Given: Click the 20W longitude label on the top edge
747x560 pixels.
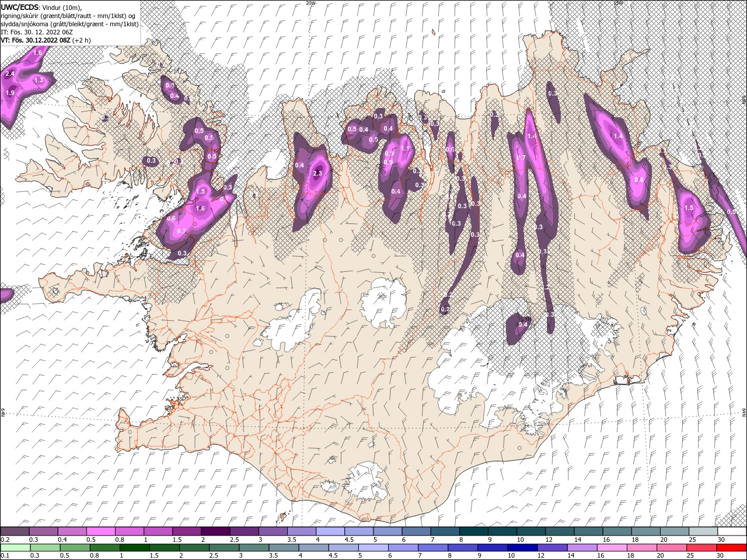Looking at the screenshot, I should [310, 3].
